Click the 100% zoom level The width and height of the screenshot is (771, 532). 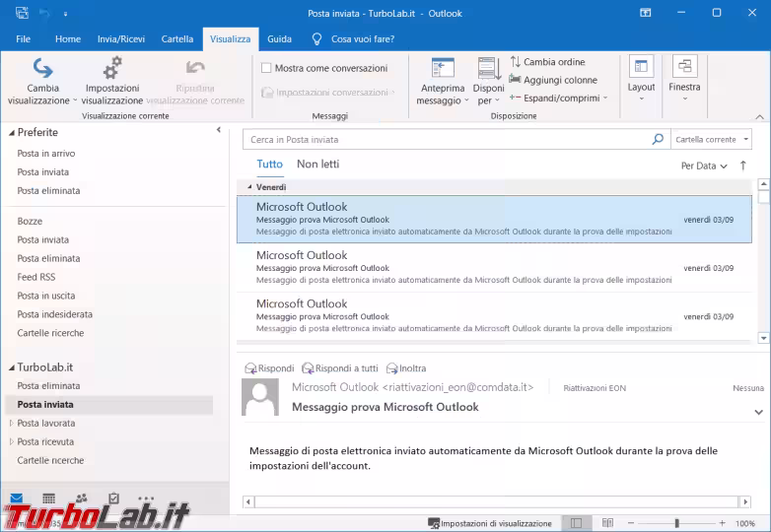pyautogui.click(x=745, y=524)
